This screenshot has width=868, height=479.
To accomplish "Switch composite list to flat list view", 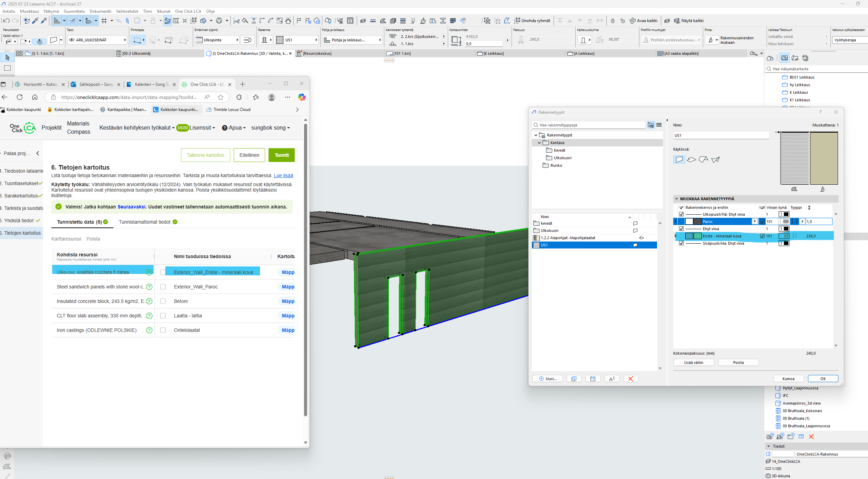I will click(659, 125).
